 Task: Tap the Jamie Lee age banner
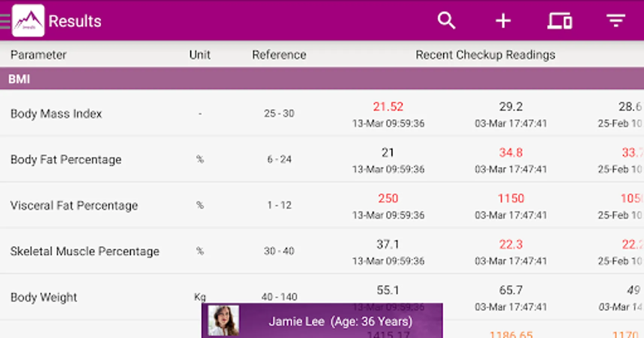(340, 321)
